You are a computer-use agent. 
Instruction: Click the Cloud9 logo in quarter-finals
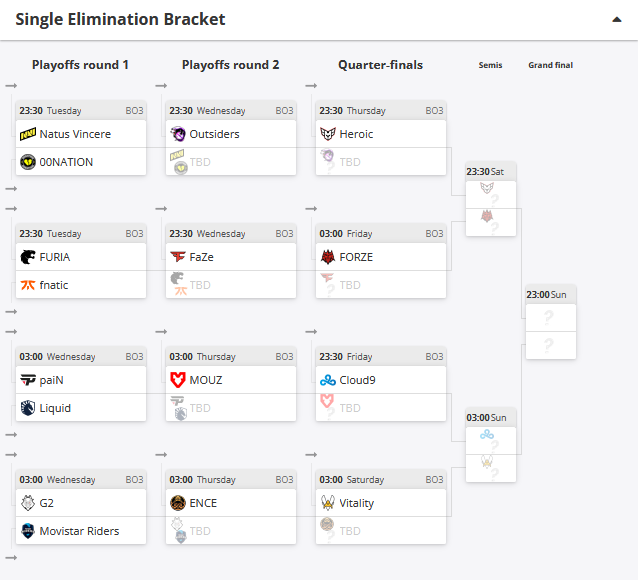(x=328, y=380)
